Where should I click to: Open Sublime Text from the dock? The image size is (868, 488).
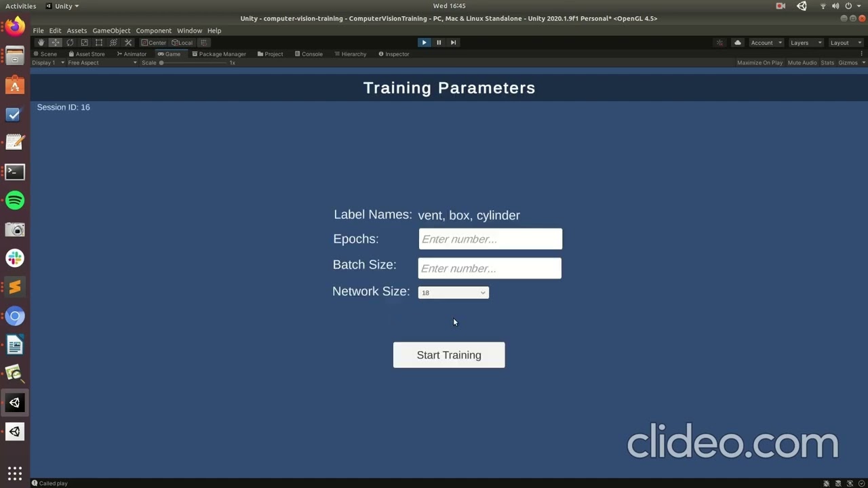(15, 287)
